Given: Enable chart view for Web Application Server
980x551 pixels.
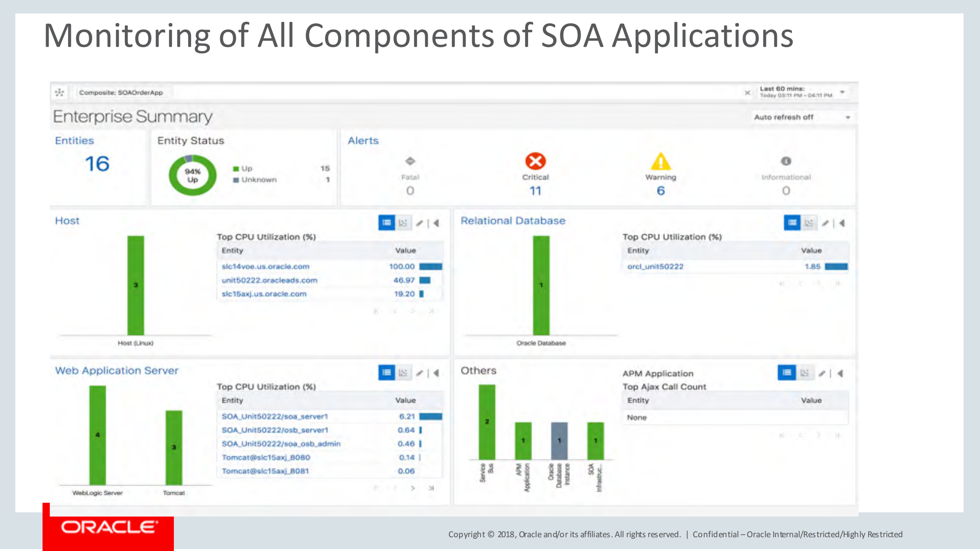Looking at the screenshot, I should click(x=403, y=373).
